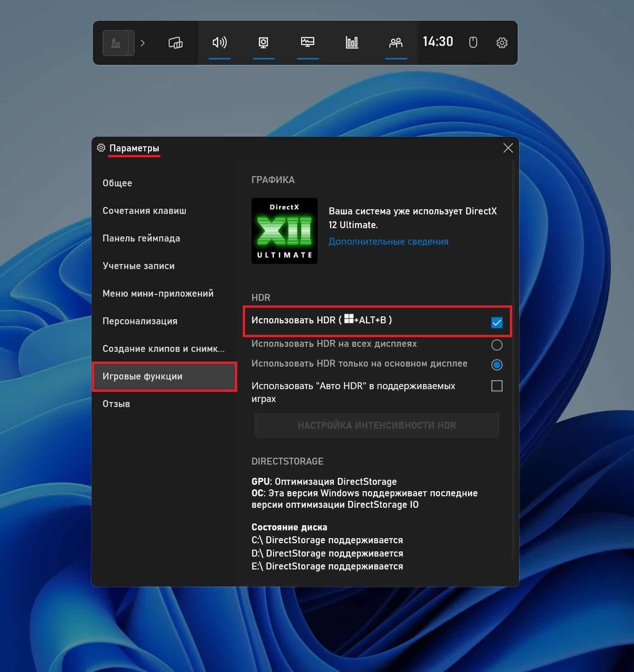Screen dimensions: 634x672
Task: Expand Game Bar chevron next to game icon
Action: pyautogui.click(x=143, y=43)
